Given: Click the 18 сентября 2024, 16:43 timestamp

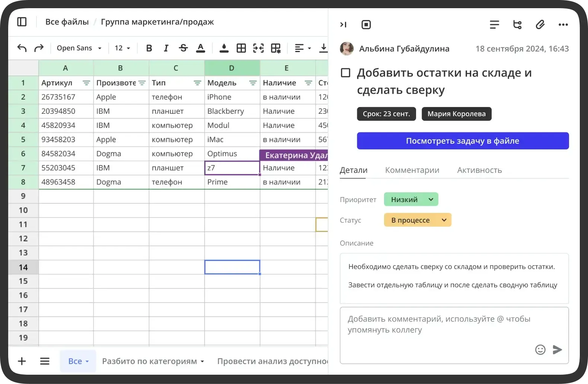Looking at the screenshot, I should pos(522,49).
